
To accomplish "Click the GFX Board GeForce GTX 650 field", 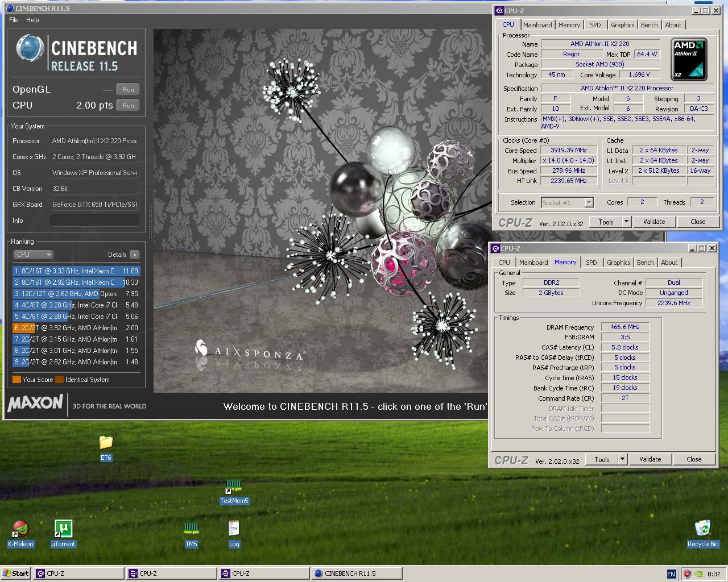I will [94, 205].
